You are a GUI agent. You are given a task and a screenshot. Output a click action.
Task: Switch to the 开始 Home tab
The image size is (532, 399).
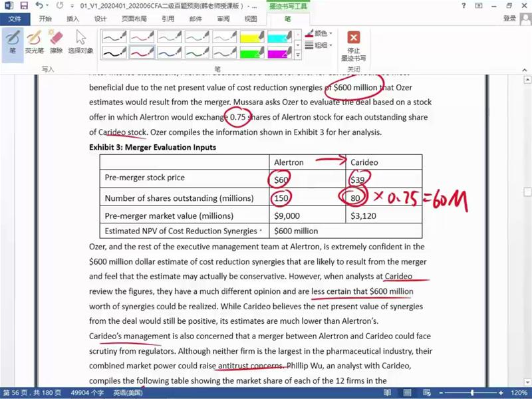pos(45,19)
